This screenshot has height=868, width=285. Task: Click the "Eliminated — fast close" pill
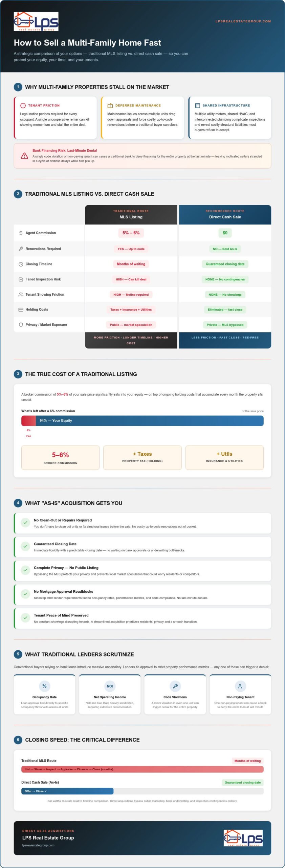(225, 310)
